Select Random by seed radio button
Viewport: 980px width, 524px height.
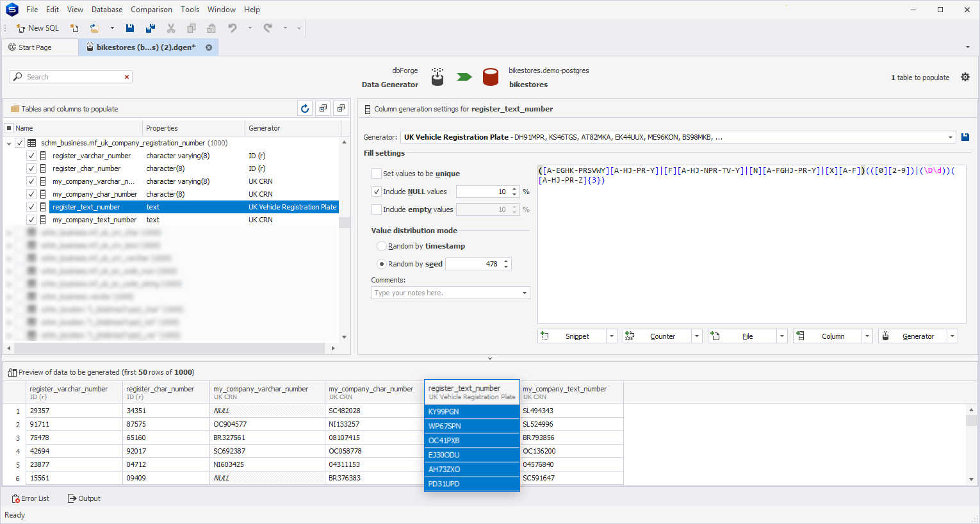click(x=382, y=264)
